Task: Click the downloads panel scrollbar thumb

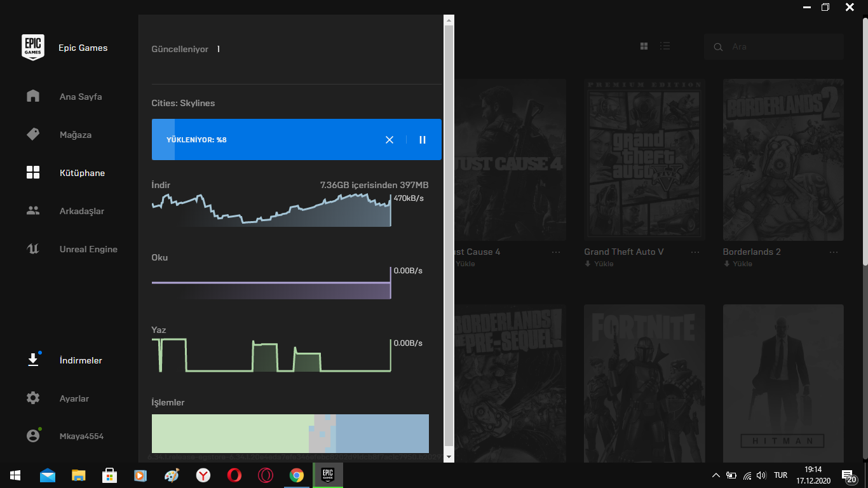Action: pos(449,235)
